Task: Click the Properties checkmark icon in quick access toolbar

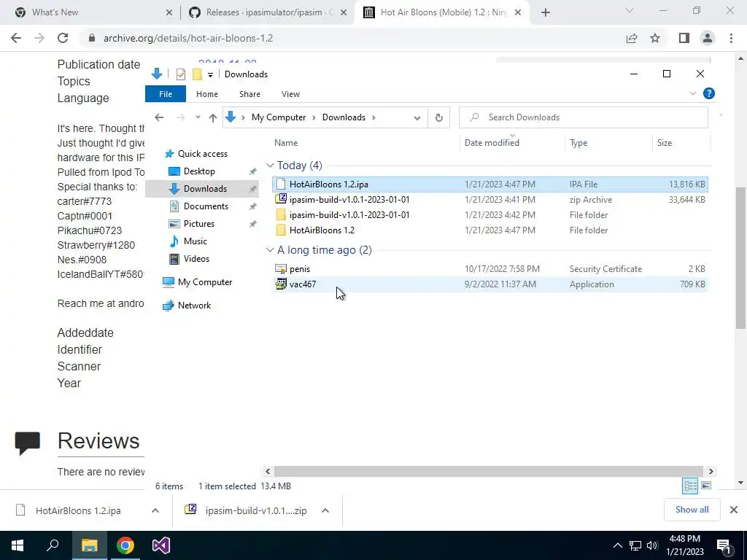Action: point(181,74)
